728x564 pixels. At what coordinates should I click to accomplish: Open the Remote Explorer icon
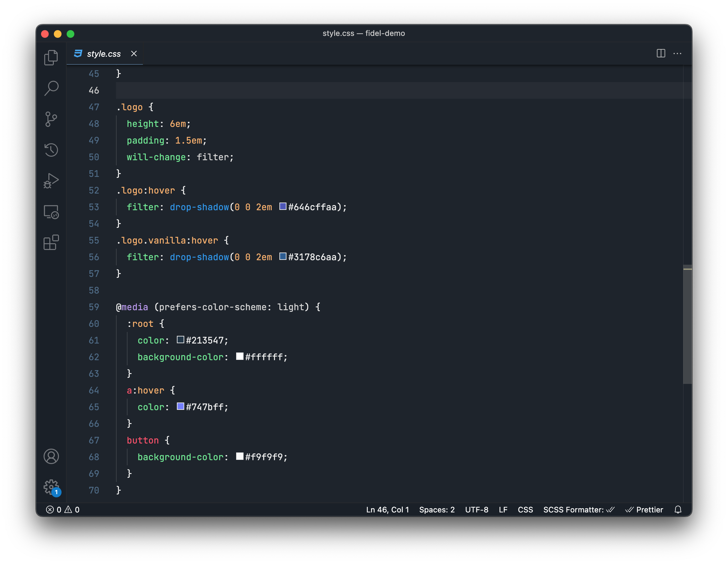coord(51,212)
